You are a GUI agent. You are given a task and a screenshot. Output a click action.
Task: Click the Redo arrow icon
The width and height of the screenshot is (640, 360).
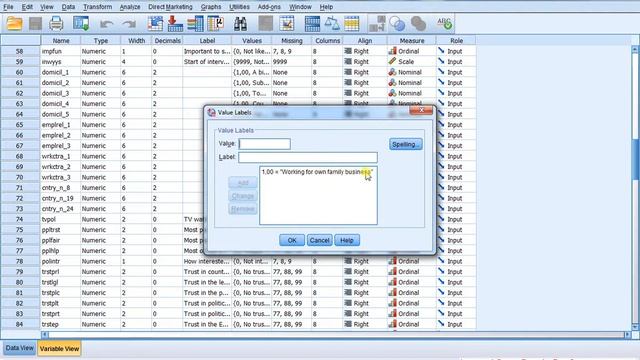pos(129,24)
